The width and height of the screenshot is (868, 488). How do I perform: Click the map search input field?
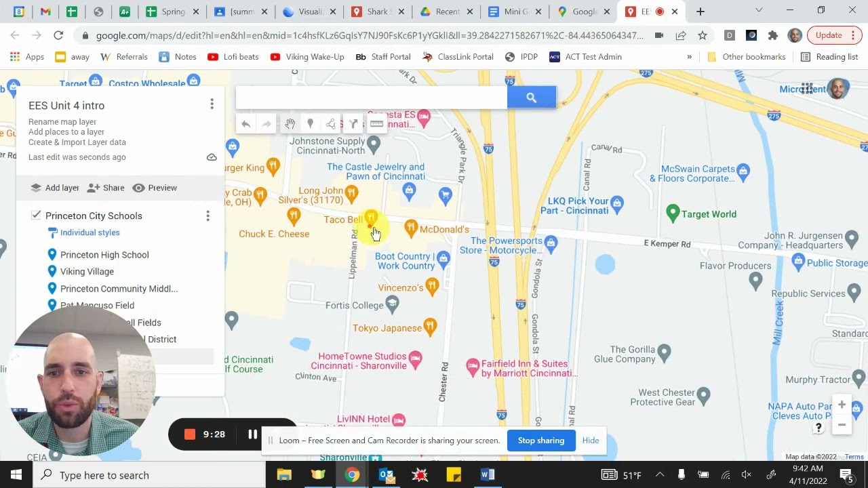coord(372,98)
